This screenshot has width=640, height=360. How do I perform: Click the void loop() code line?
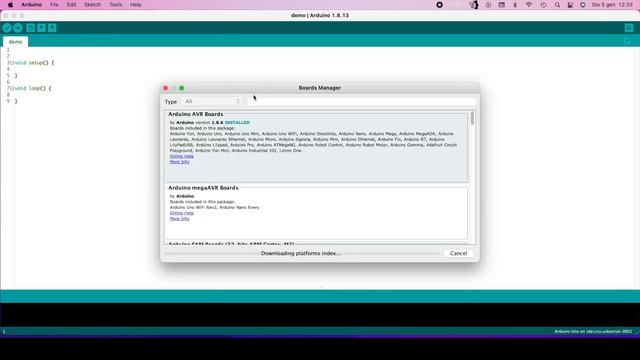(33, 88)
